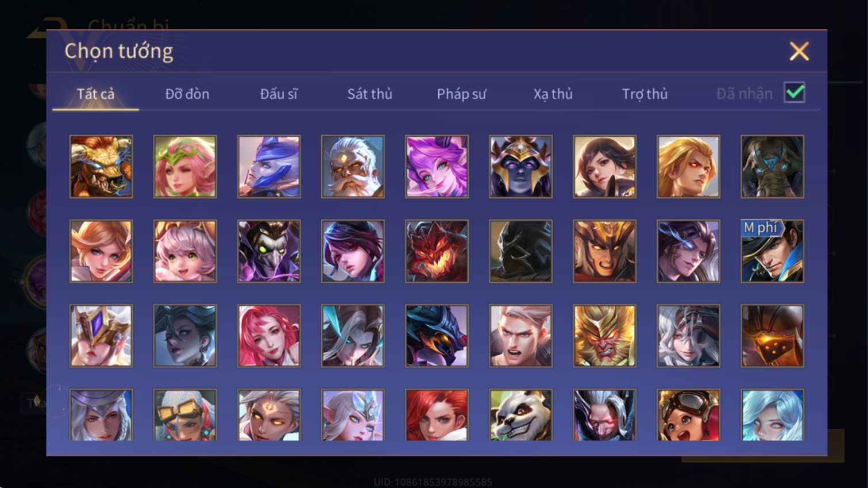
Task: Open the Sát thủ tab
Action: (x=370, y=94)
